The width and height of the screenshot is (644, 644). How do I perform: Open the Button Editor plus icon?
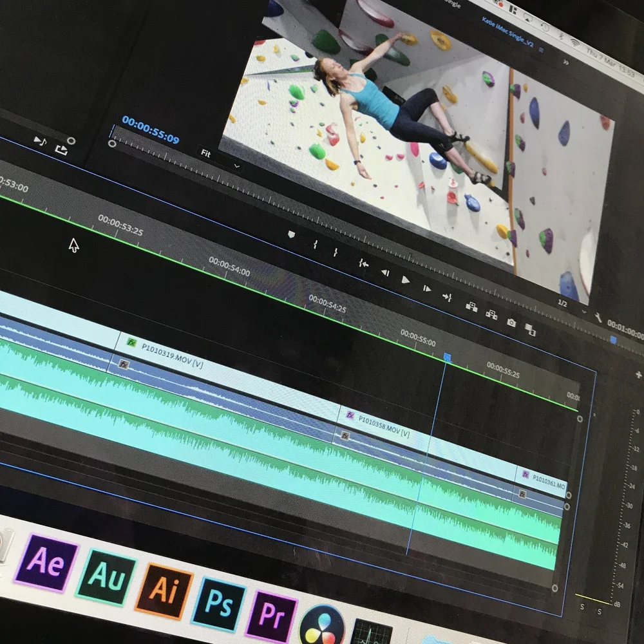tap(638, 374)
